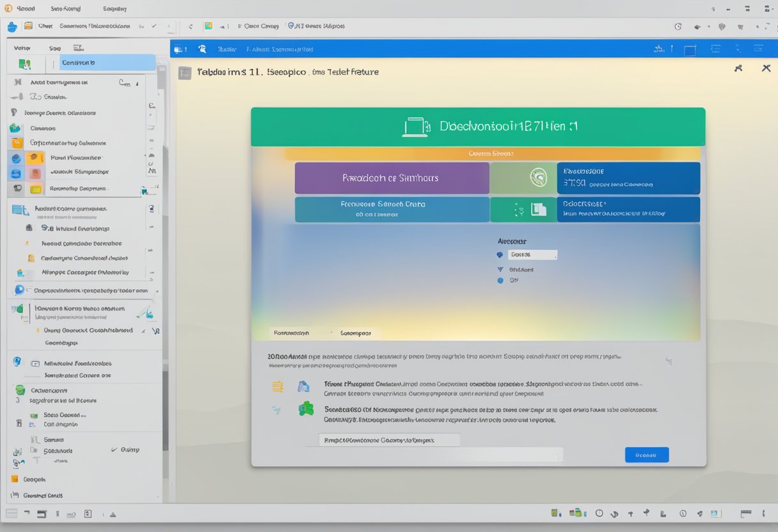778x532 pixels.
Task: Click the yellow list icon in the dialog
Action: click(278, 386)
